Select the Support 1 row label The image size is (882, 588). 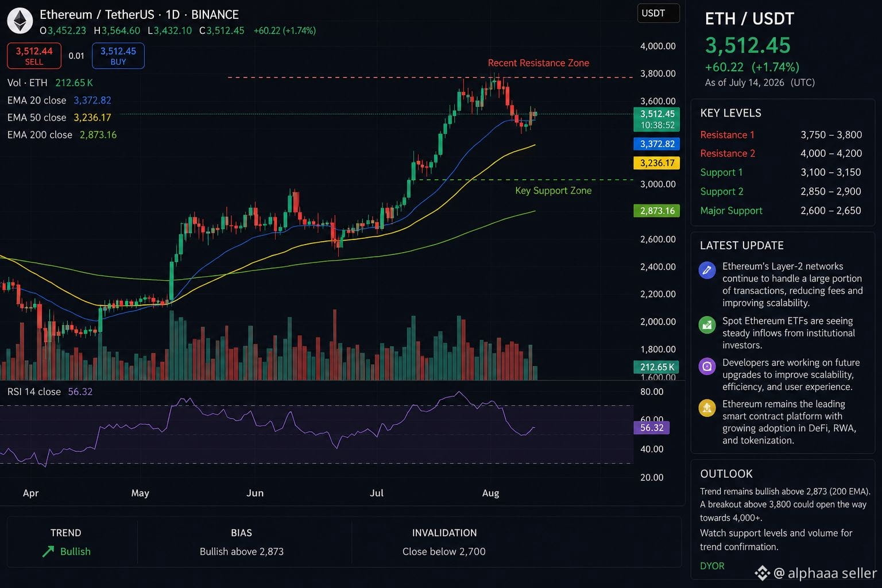[721, 173]
